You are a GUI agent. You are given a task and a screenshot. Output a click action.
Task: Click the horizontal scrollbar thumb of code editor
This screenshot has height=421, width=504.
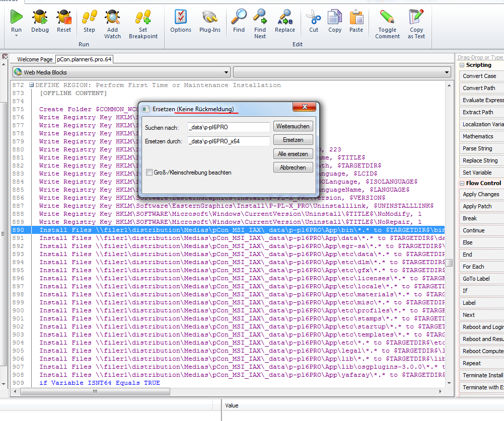click(95, 391)
